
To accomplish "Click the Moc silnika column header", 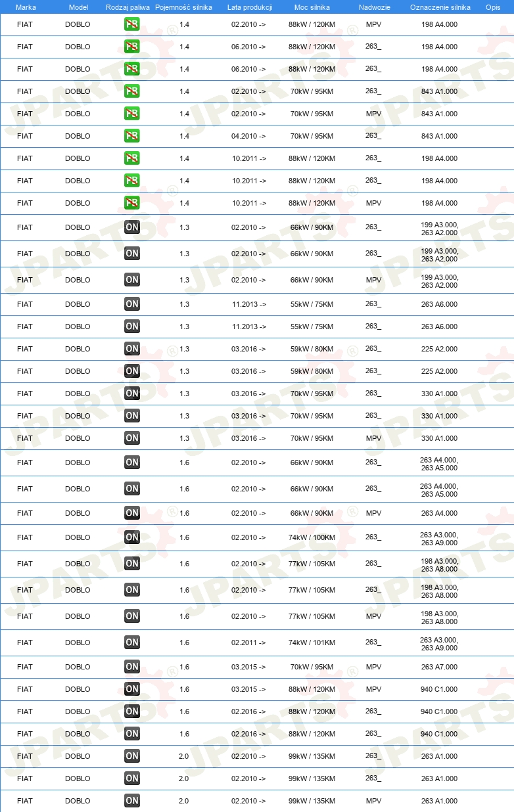I will pos(312,7).
